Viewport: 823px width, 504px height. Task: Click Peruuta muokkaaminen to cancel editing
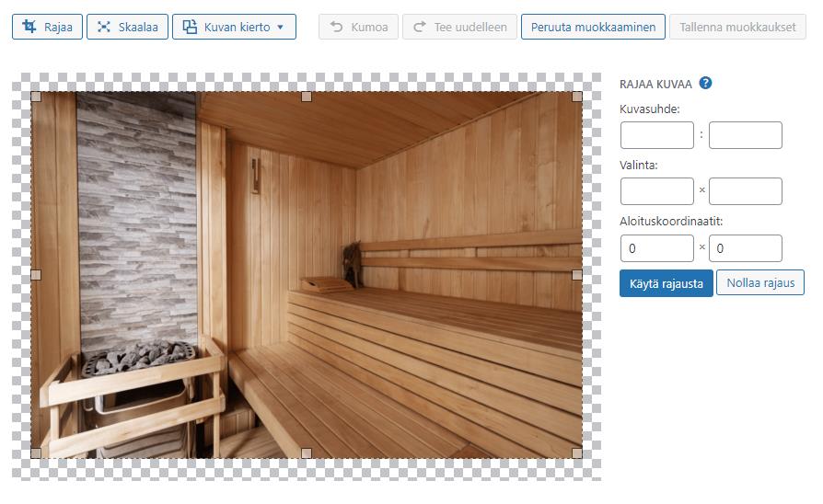593,28
